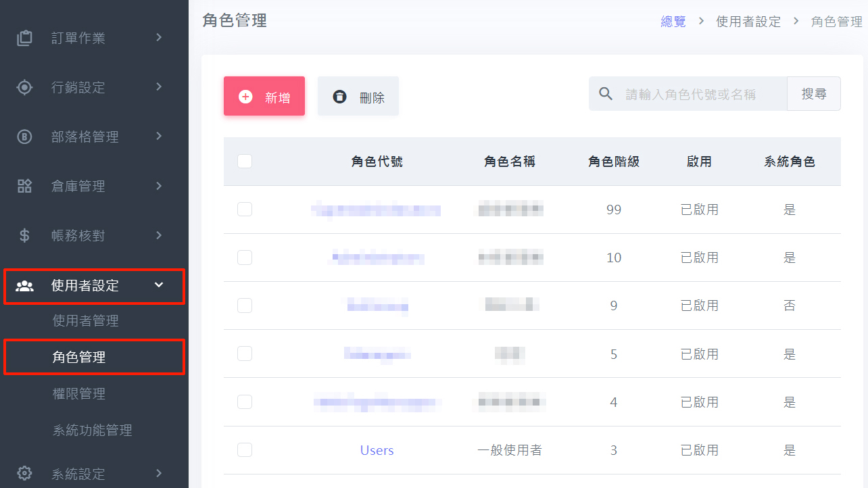Click the magnifier icon in search box
The height and width of the screenshot is (488, 868).
pyautogui.click(x=606, y=94)
